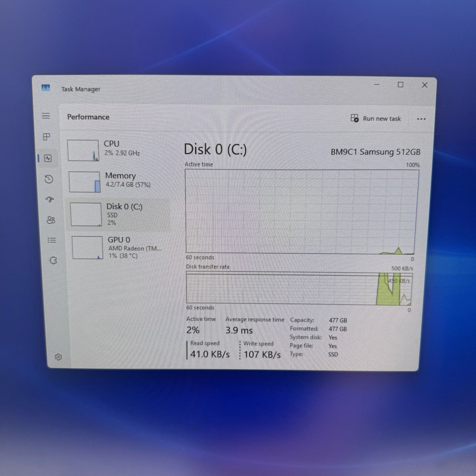Select the Performance page icon
The height and width of the screenshot is (476, 476).
(48, 158)
